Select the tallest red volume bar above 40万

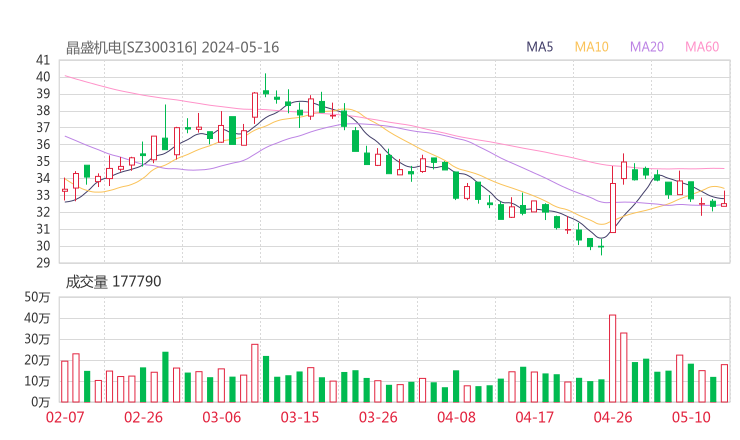click(x=613, y=358)
